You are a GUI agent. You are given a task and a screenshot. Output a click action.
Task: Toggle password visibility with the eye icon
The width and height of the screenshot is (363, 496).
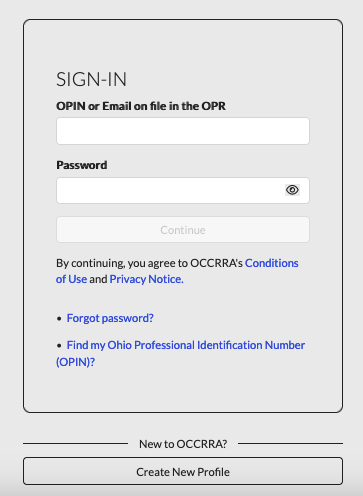click(292, 190)
